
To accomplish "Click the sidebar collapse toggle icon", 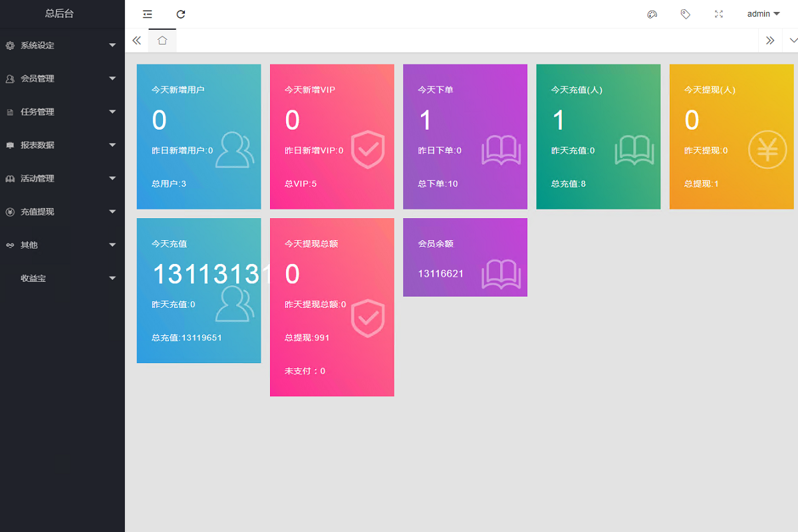I will click(x=148, y=14).
